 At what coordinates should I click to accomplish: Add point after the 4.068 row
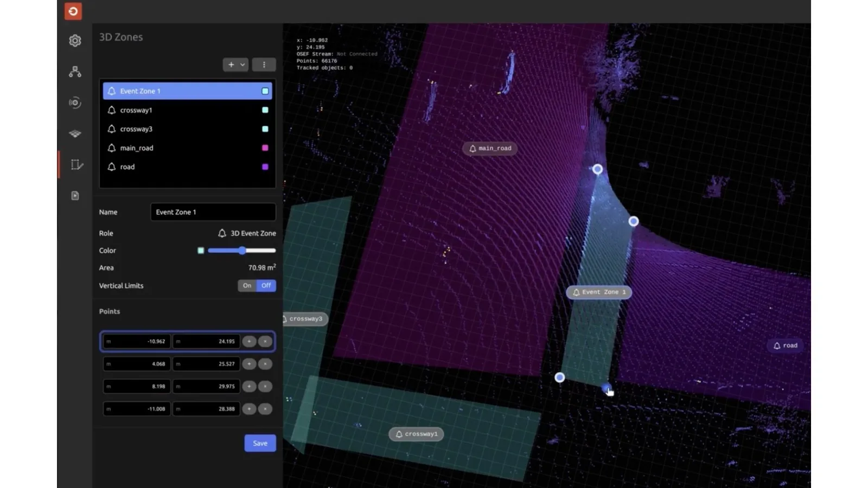[249, 364]
